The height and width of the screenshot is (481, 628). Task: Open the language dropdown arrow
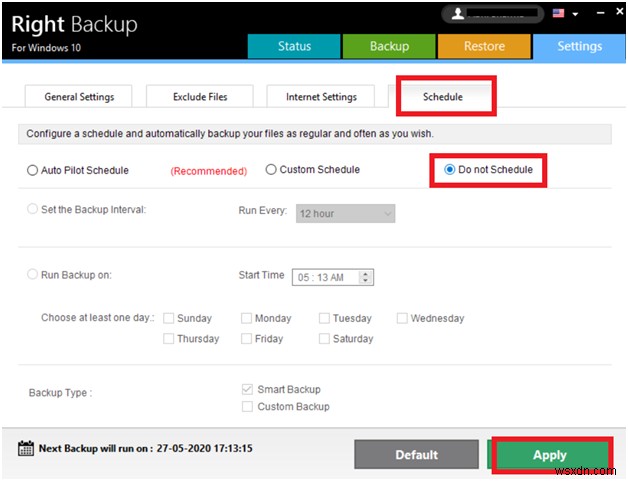coord(575,14)
